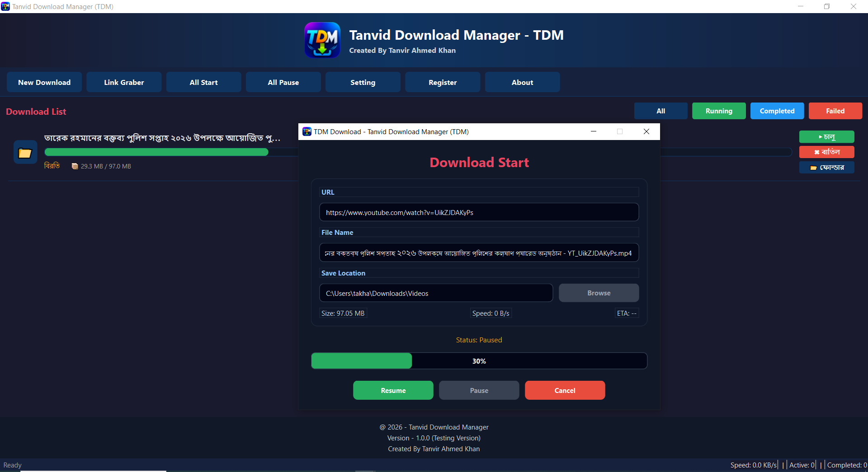Click 'Completed: 0' in status bar

[x=847, y=465]
